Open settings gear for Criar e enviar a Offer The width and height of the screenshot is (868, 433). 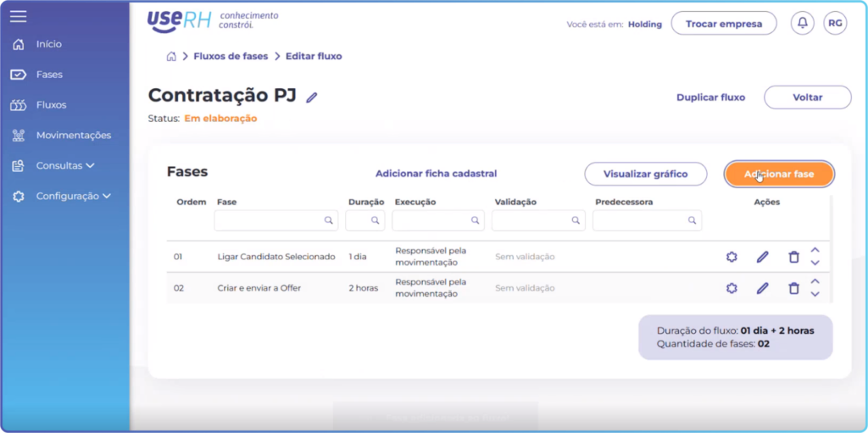[732, 288]
